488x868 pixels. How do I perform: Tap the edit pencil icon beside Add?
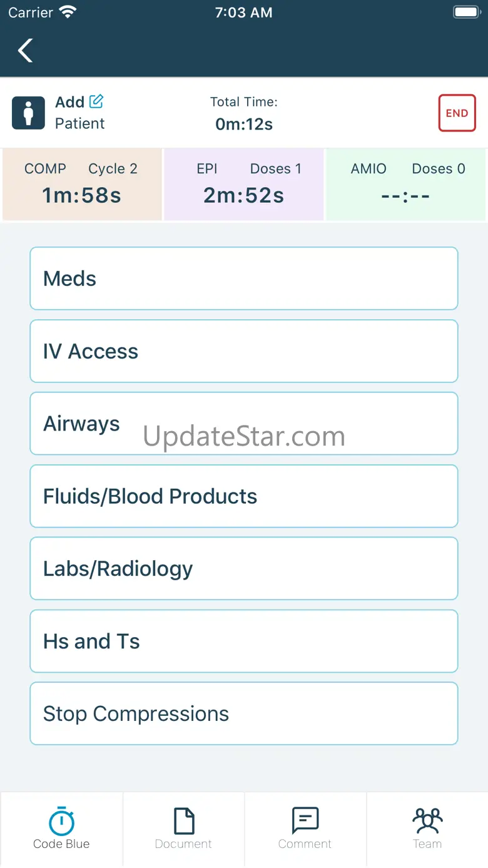96,101
